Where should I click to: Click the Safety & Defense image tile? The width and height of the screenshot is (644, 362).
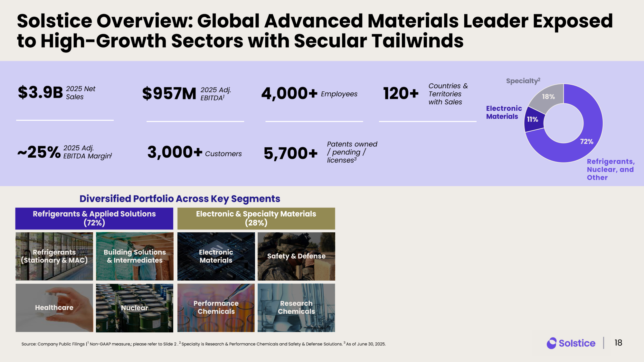pyautogui.click(x=296, y=256)
